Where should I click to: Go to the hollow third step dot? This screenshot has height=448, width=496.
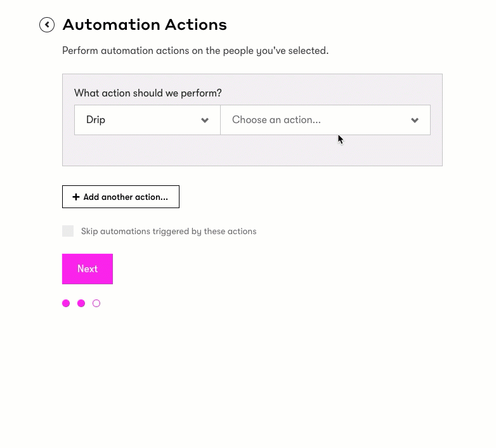click(96, 303)
